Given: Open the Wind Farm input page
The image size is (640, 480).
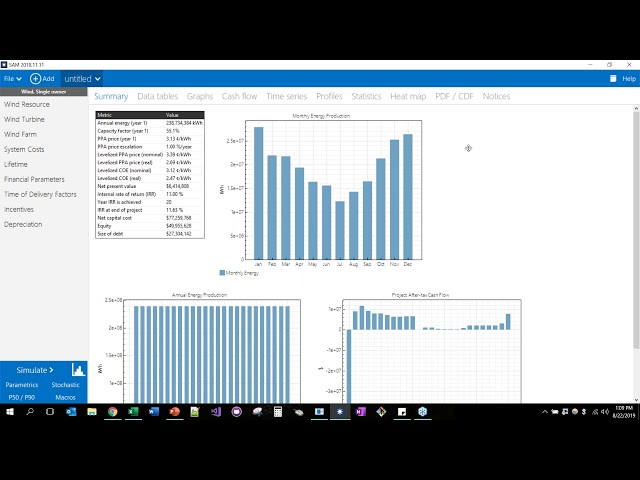Looking at the screenshot, I should click(x=20, y=134).
